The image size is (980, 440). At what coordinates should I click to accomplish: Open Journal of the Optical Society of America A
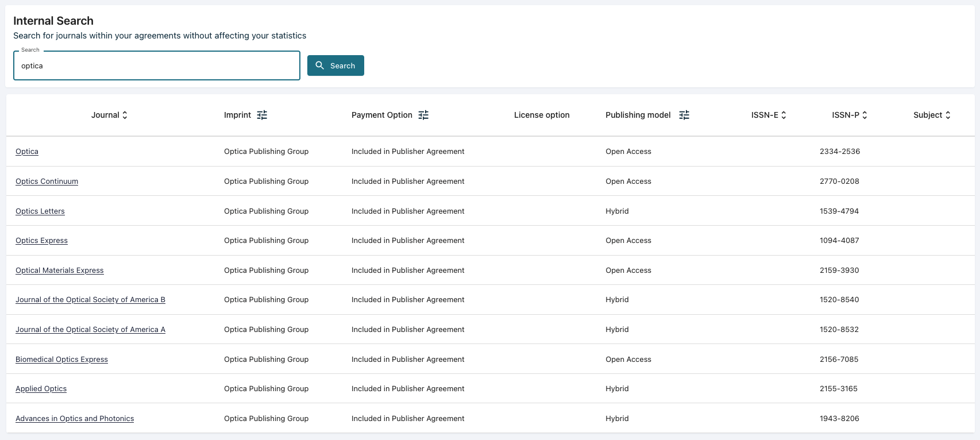click(90, 330)
